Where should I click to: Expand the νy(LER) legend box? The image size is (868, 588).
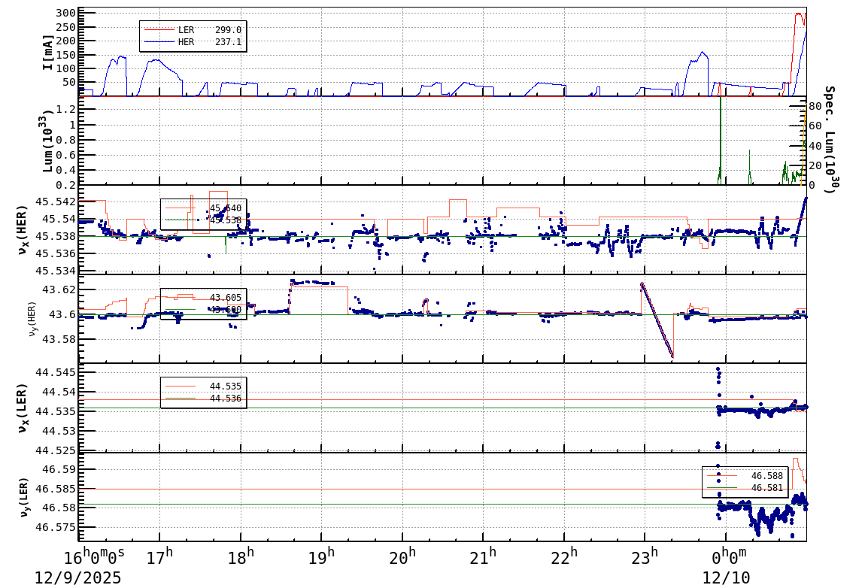click(745, 481)
